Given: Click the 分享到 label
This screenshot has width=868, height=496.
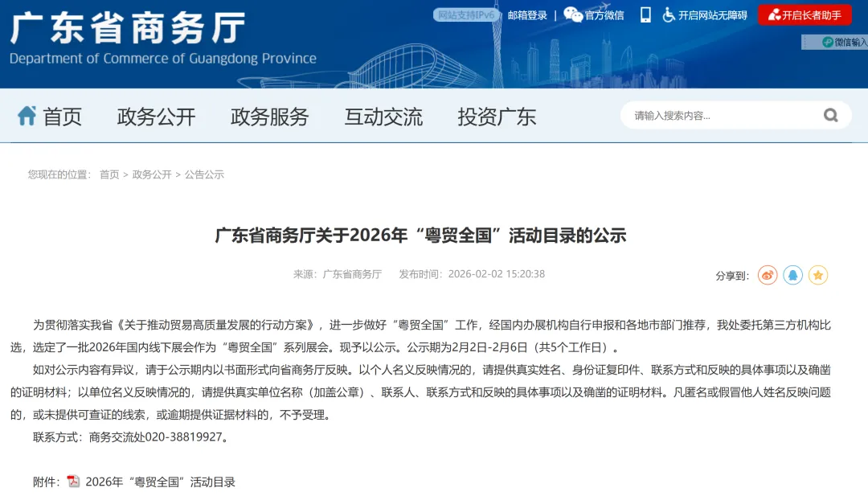Looking at the screenshot, I should pyautogui.click(x=732, y=276).
